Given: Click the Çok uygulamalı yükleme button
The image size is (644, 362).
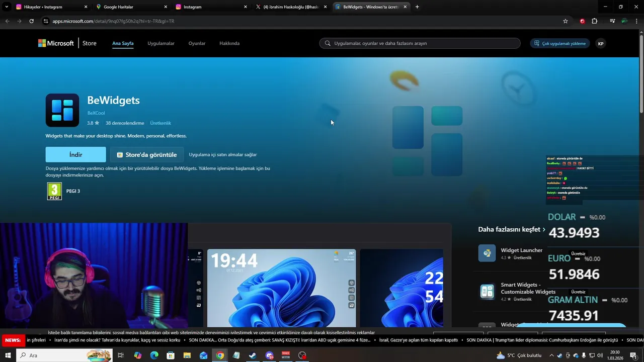Looking at the screenshot, I should (559, 43).
